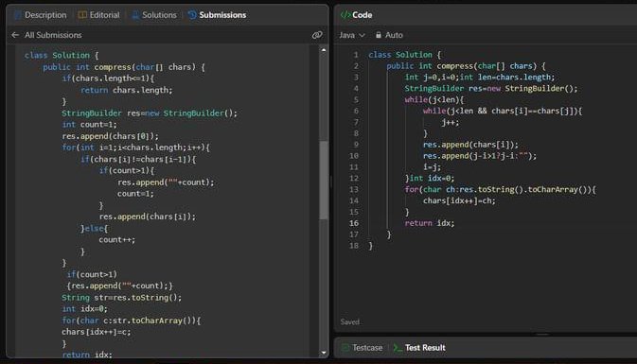This screenshot has width=637, height=364.
Task: Click 'return chars.length;' in submission code
Action: [x=126, y=90]
